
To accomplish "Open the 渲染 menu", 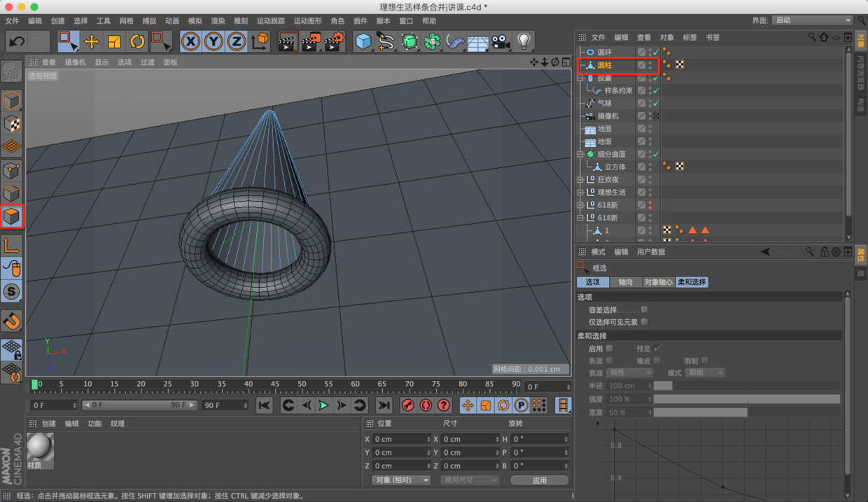I will [218, 21].
